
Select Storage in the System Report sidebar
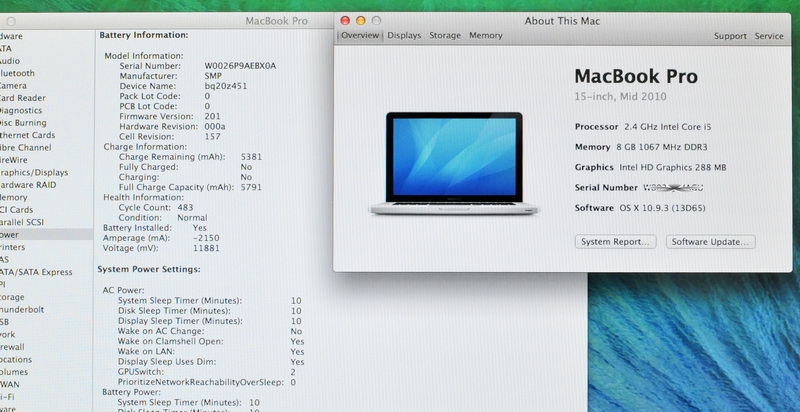click(12, 297)
